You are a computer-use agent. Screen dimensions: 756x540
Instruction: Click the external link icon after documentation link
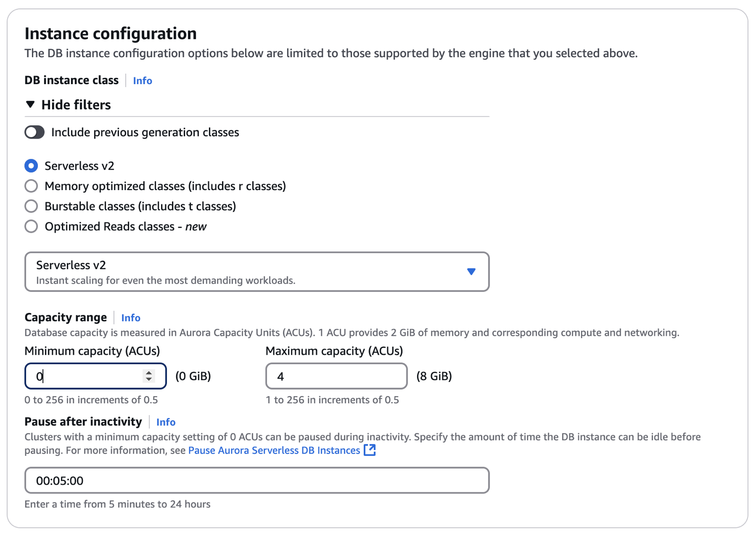pos(370,450)
